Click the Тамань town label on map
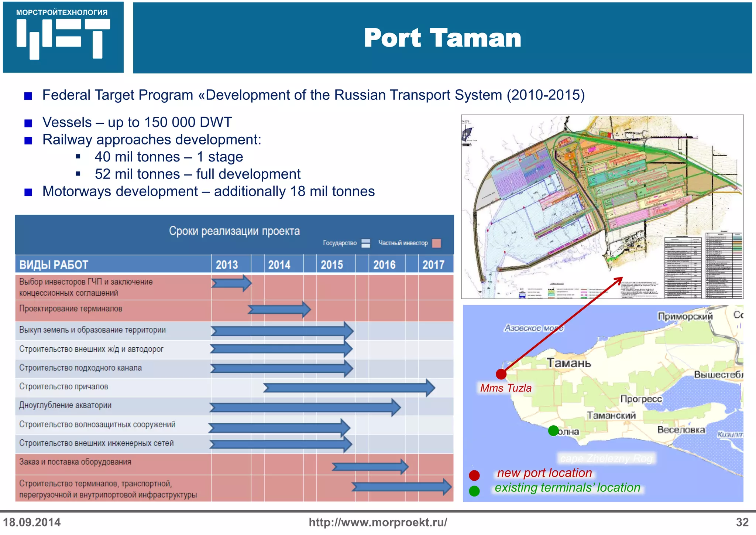This screenshot has width=756, height=535. (x=568, y=363)
